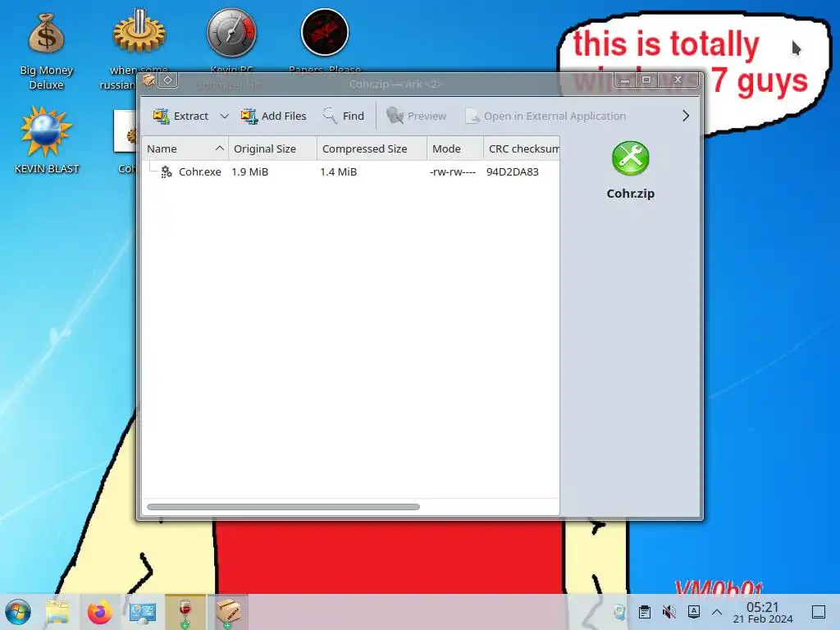Screen dimensions: 840x630
Task: Click the Preview toolbar button
Action: (416, 116)
